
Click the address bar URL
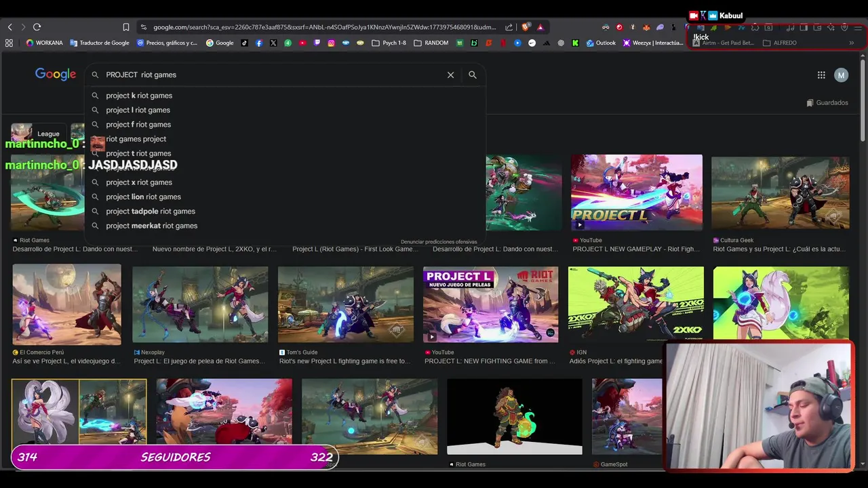coord(324,27)
